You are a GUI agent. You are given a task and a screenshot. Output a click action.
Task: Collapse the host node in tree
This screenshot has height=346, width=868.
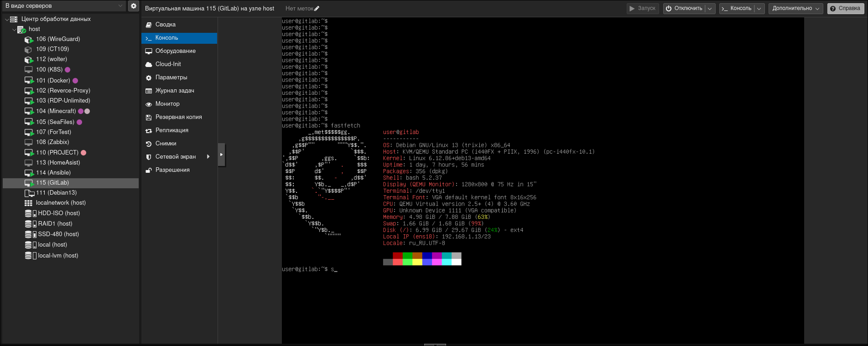(14, 29)
